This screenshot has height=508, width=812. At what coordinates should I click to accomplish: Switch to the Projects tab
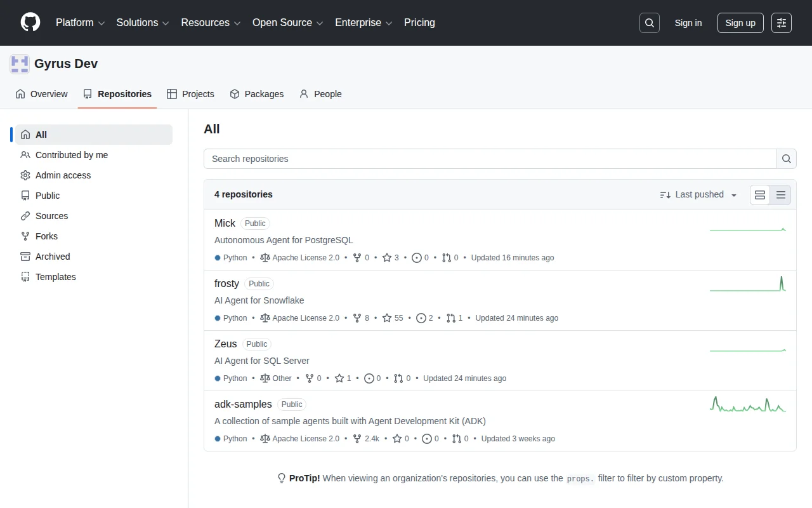[190, 94]
